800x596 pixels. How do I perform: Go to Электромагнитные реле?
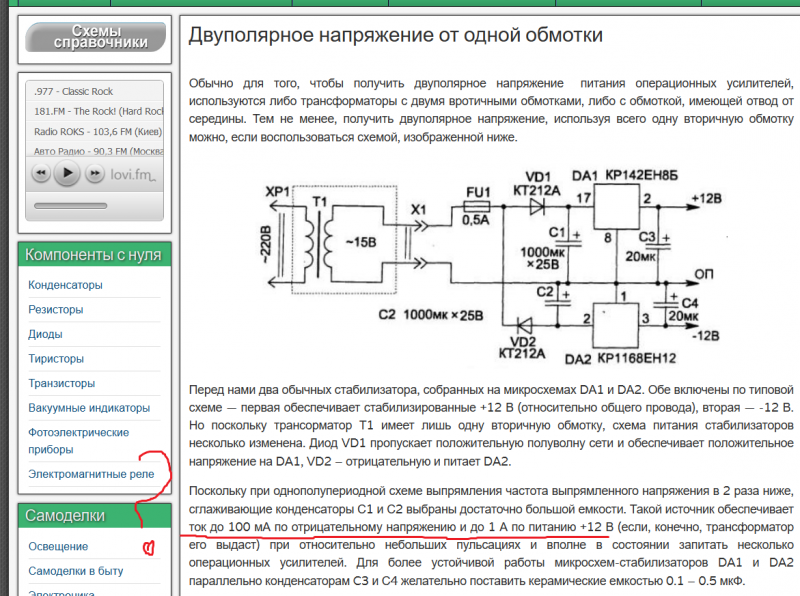pyautogui.click(x=91, y=473)
